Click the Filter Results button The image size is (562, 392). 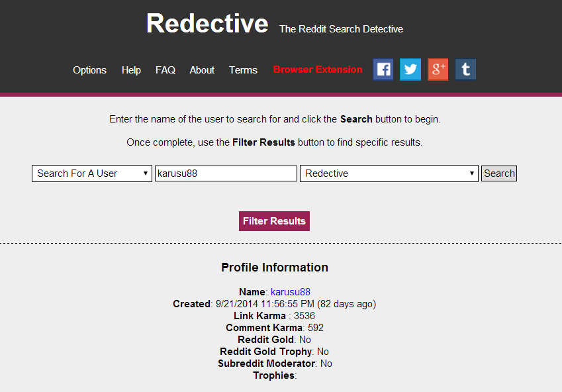point(274,221)
